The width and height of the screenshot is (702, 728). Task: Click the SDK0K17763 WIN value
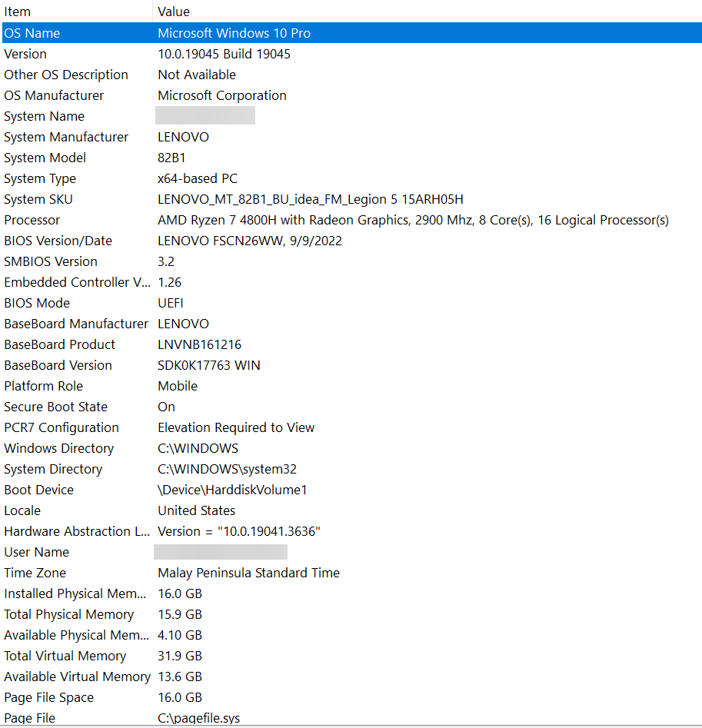209,365
